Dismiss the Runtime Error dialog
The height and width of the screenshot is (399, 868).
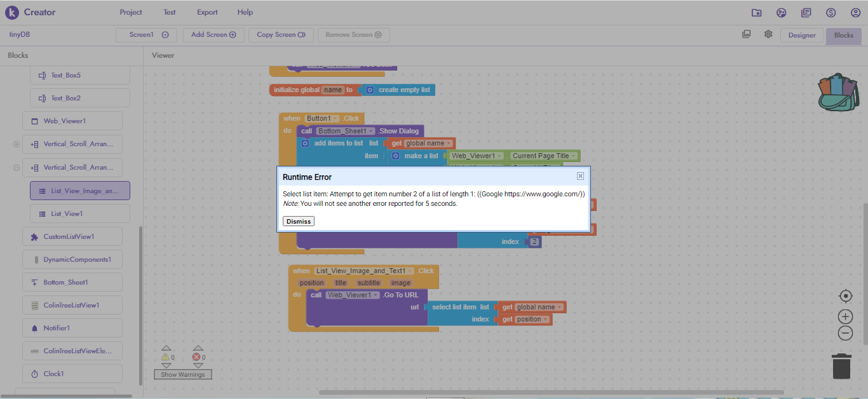(x=299, y=221)
